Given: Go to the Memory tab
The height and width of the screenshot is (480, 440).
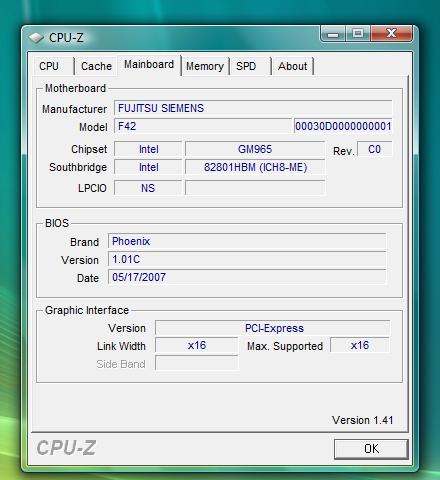Looking at the screenshot, I should pyautogui.click(x=205, y=66).
